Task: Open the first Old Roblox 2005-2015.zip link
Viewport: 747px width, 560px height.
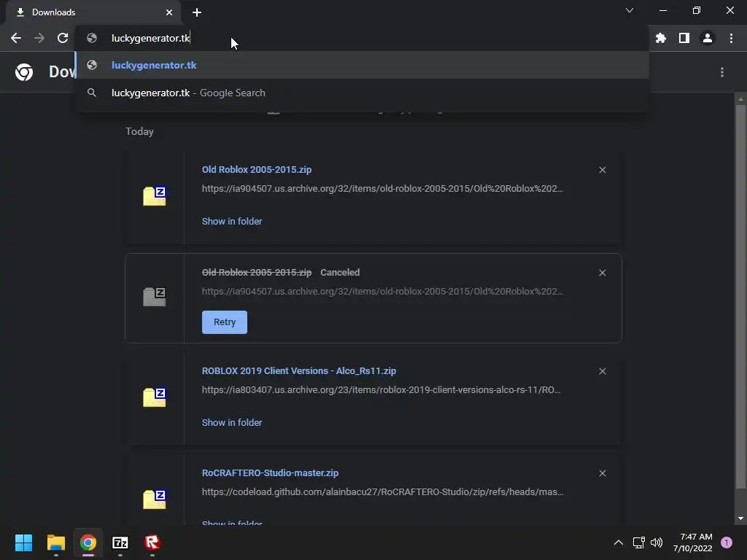Action: pyautogui.click(x=257, y=169)
